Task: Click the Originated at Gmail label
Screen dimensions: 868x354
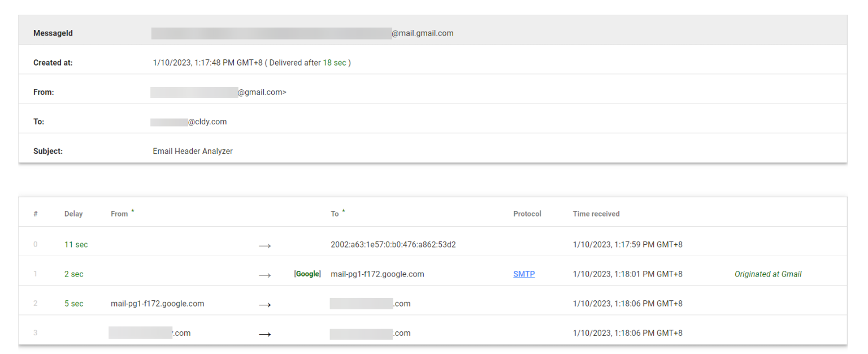Action: 768,274
